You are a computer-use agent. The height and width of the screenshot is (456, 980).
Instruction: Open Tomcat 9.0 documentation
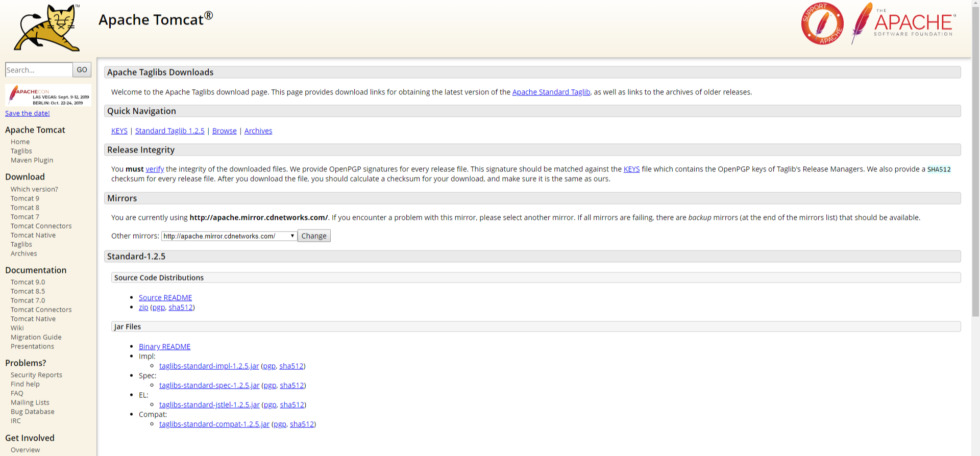(x=28, y=282)
